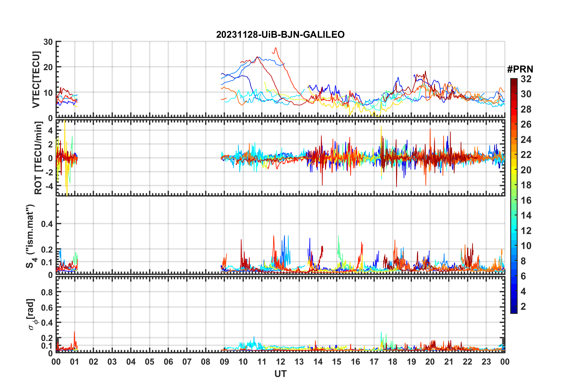Click hour 15 on the UT axis

[x=337, y=362]
